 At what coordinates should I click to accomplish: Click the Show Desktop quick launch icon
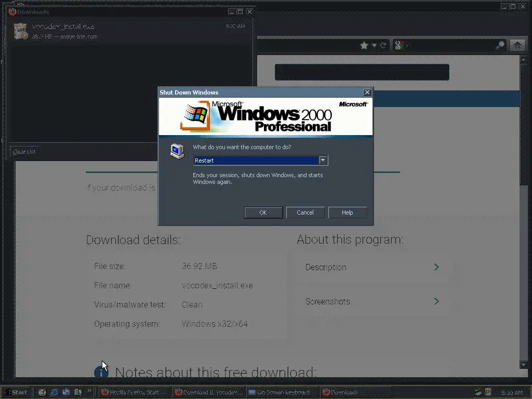click(42, 392)
